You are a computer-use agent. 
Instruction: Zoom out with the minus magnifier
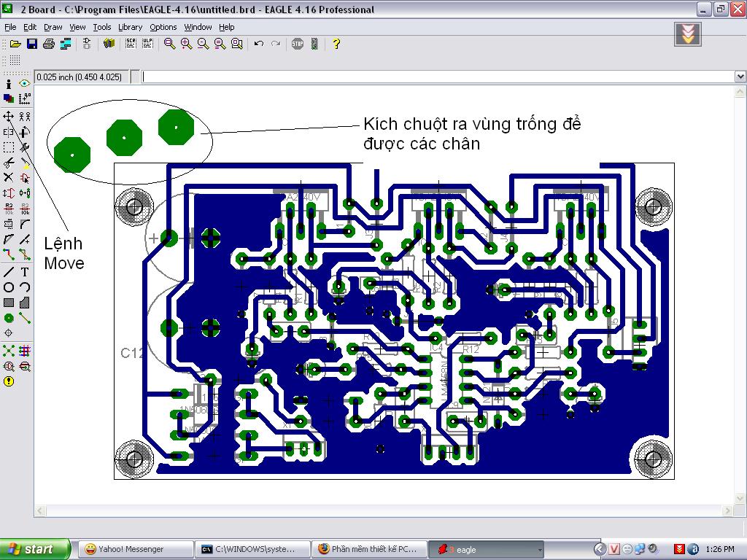coord(203,44)
